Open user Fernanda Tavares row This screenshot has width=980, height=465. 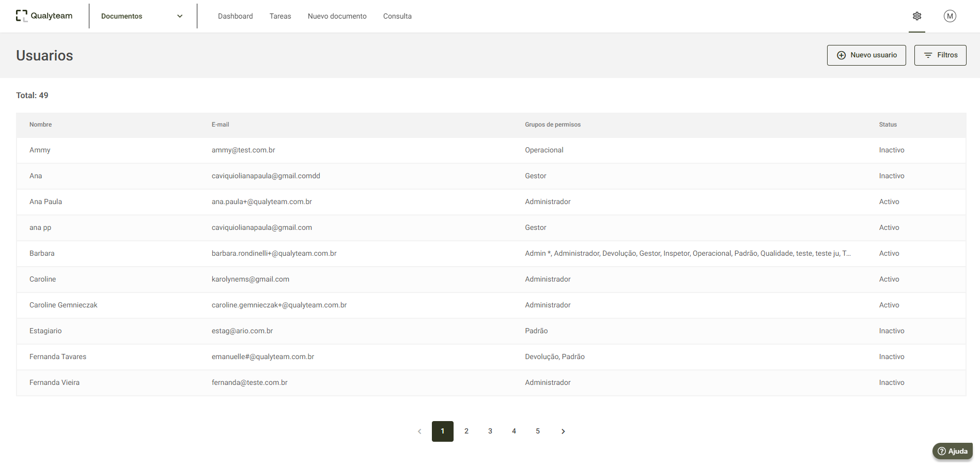click(491, 357)
